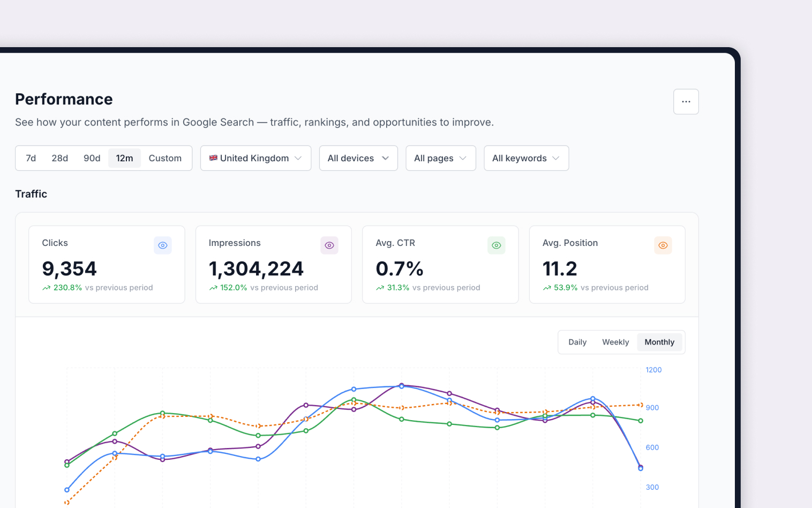This screenshot has width=812, height=508.
Task: Click the UK flag icon
Action: click(213, 158)
